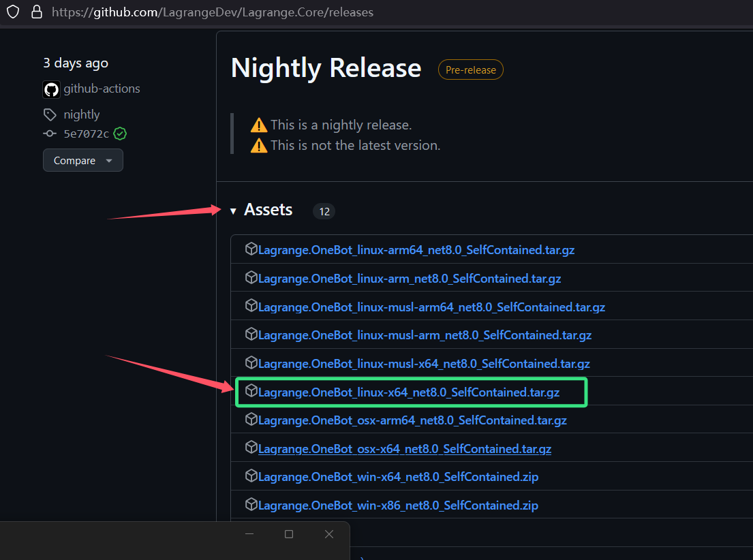Click the padlock site security icon

click(x=37, y=12)
